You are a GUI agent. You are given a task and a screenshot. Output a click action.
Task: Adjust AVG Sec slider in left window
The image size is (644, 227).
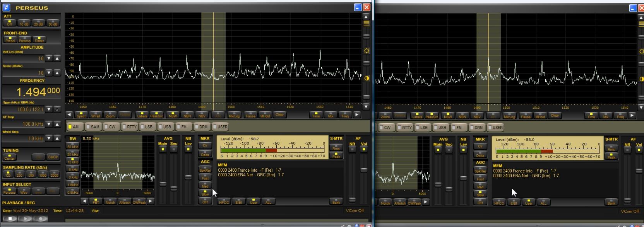(x=174, y=188)
